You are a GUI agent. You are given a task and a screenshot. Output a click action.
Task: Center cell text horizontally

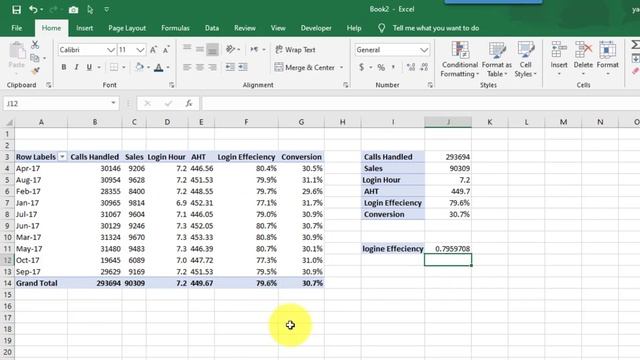pyautogui.click(x=200, y=67)
